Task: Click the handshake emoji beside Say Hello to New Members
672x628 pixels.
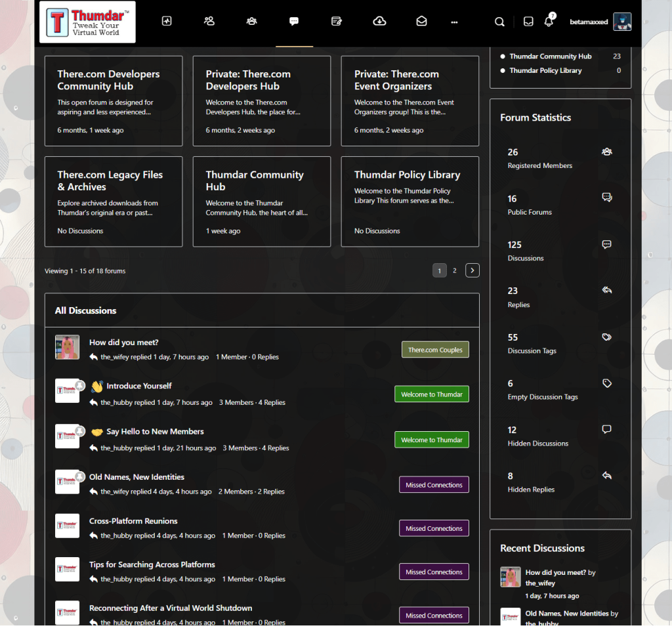Action: (97, 432)
